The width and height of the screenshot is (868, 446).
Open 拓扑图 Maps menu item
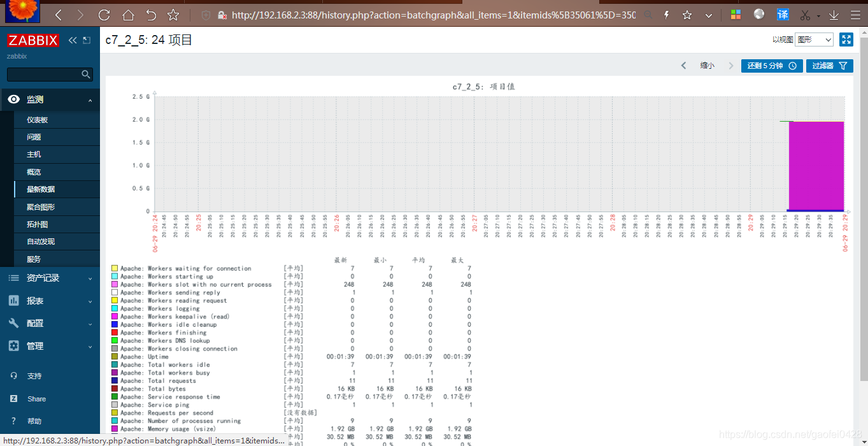click(x=57, y=224)
